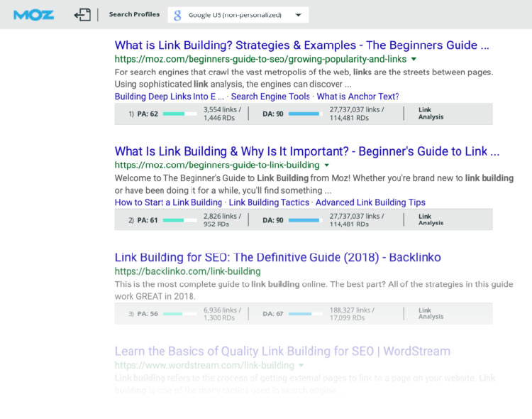Open 'What is Link Building? Strategies & Examples' result
Viewport: 532px width, 419px height.
(301, 45)
